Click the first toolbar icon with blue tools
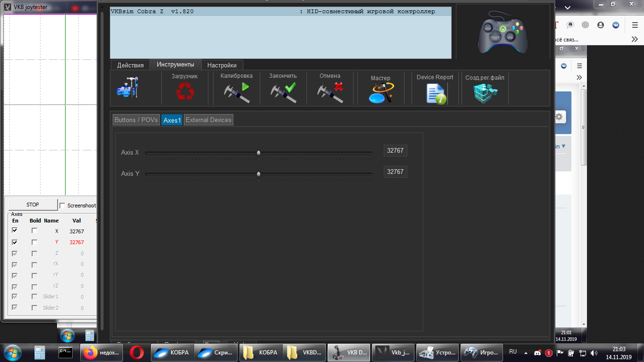The height and width of the screenshot is (362, 644). 127,88
